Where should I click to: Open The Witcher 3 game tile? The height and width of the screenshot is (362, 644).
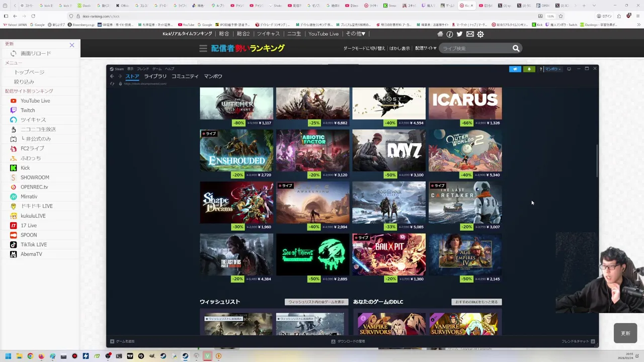236,107
